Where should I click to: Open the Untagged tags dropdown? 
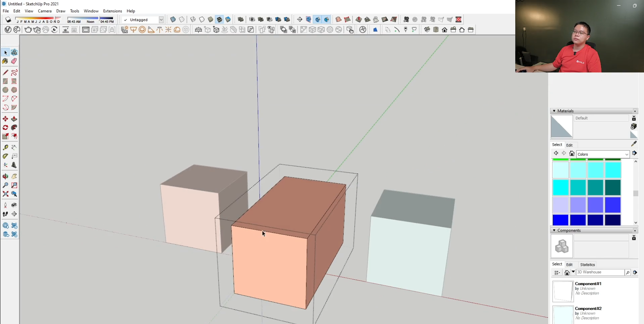[x=161, y=20]
